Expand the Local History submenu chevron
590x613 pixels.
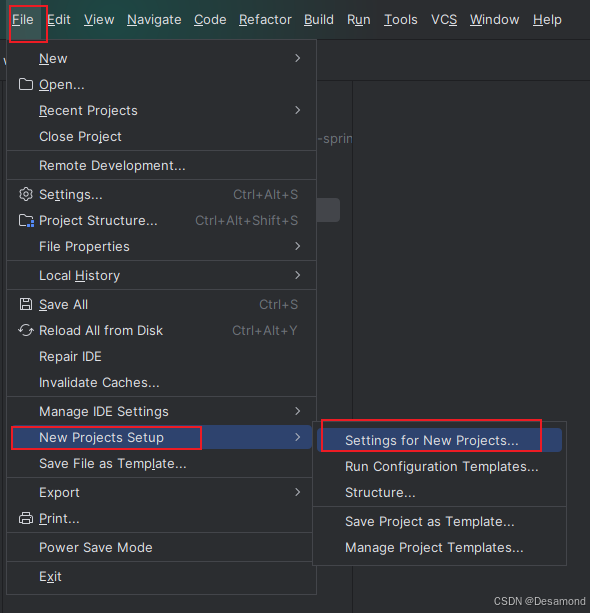tap(298, 275)
